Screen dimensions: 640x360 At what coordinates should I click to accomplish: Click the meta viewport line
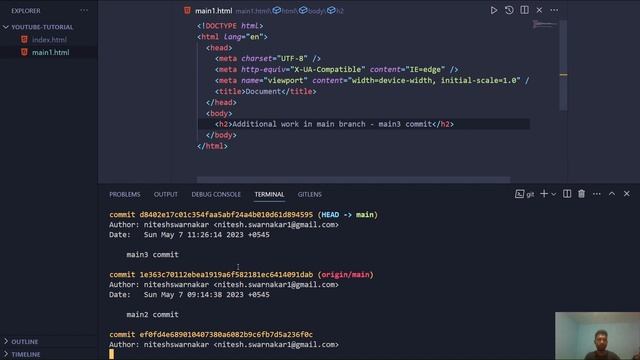click(x=372, y=80)
